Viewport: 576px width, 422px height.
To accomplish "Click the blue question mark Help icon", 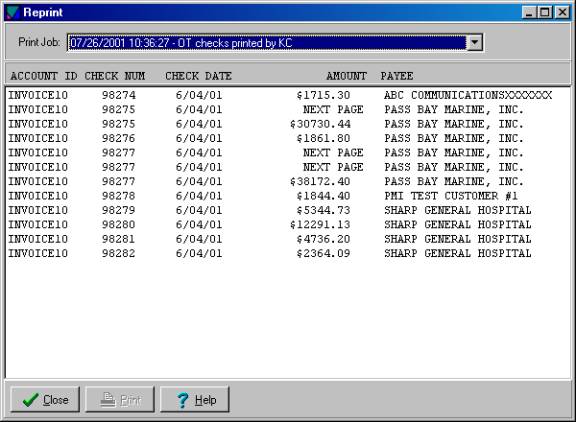I will click(x=183, y=400).
